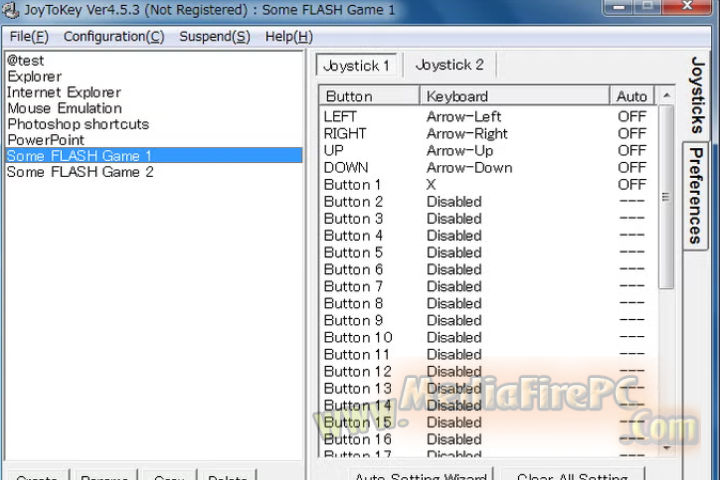Select the Some FLASH Game 1 profile
Screen dimensions: 720x480
pos(154,156)
